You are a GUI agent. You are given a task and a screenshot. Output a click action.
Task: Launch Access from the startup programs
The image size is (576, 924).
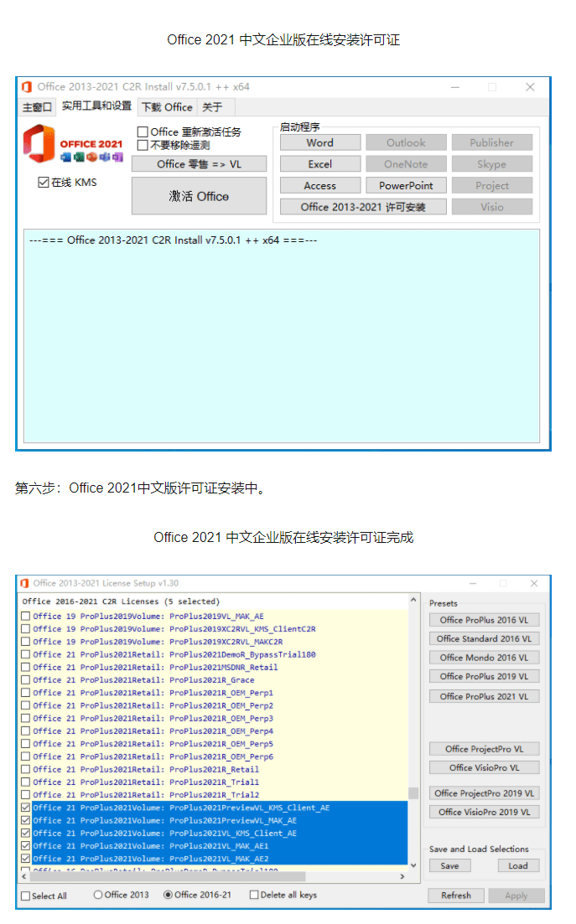coord(320,186)
